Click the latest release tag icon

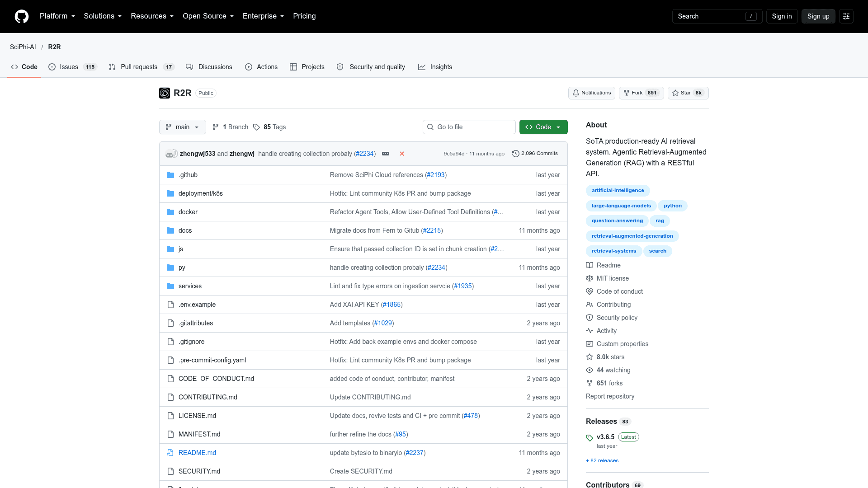[590, 438]
